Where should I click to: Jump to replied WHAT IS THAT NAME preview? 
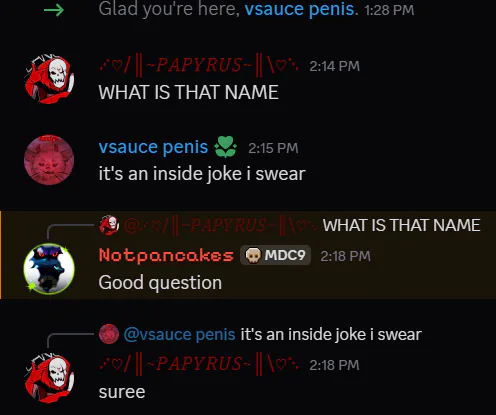coord(401,225)
